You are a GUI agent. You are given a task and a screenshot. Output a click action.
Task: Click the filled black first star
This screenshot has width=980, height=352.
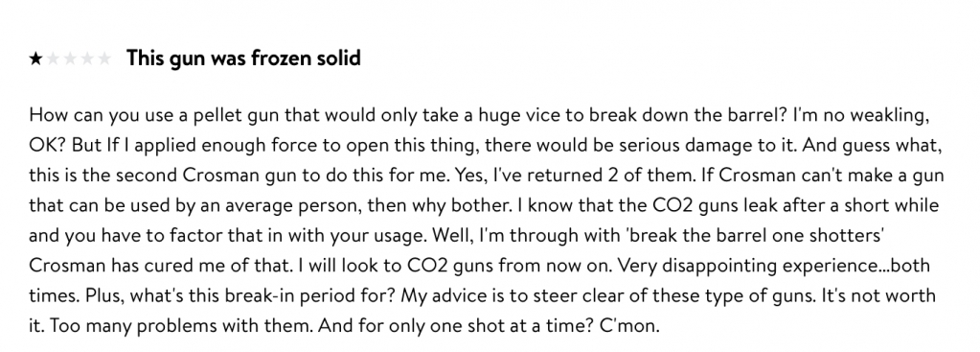(36, 59)
